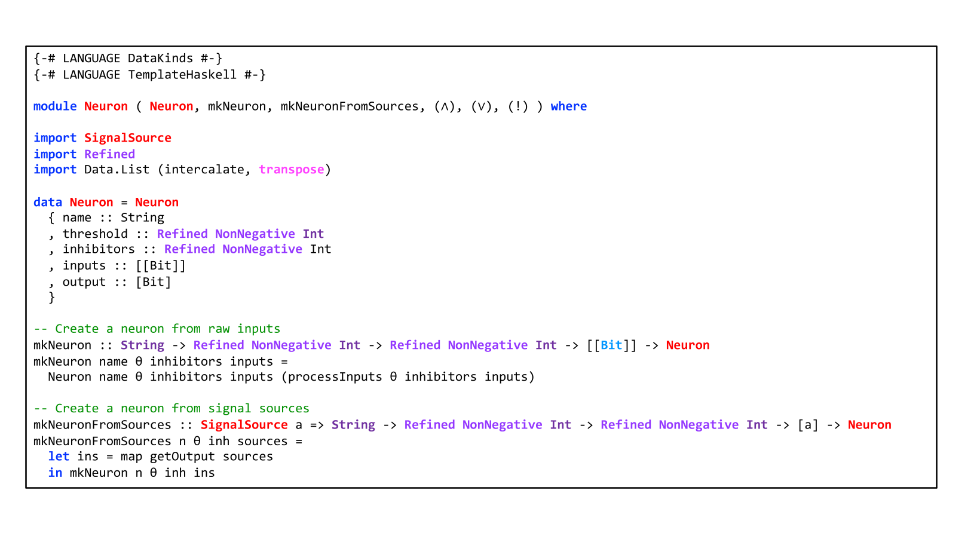Click the output record field name
Viewport: 980px width, 551px height.
tap(84, 282)
